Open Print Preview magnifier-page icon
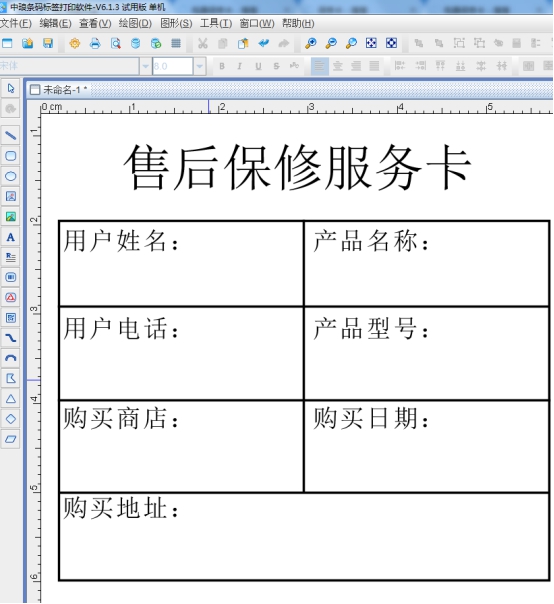Image resolution: width=554 pixels, height=604 pixels. coord(116,43)
